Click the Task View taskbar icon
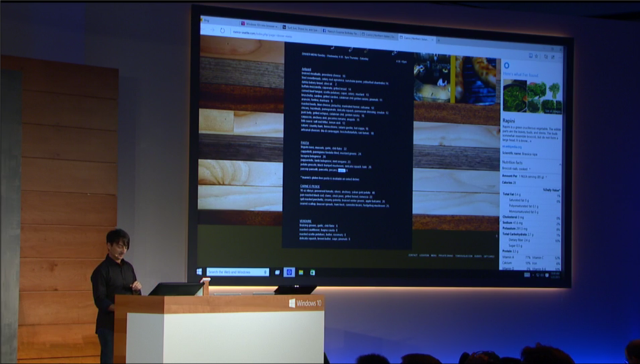This screenshot has height=364, width=640. [x=277, y=272]
